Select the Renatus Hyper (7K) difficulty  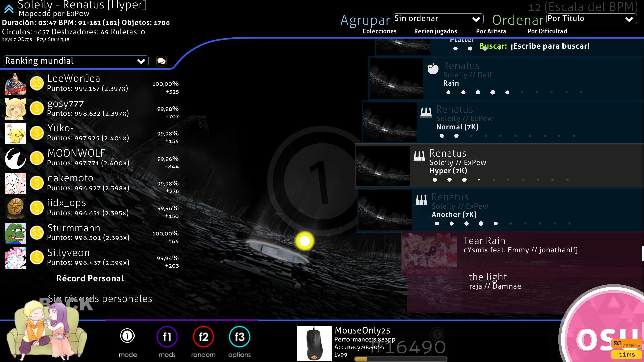pyautogui.click(x=500, y=166)
